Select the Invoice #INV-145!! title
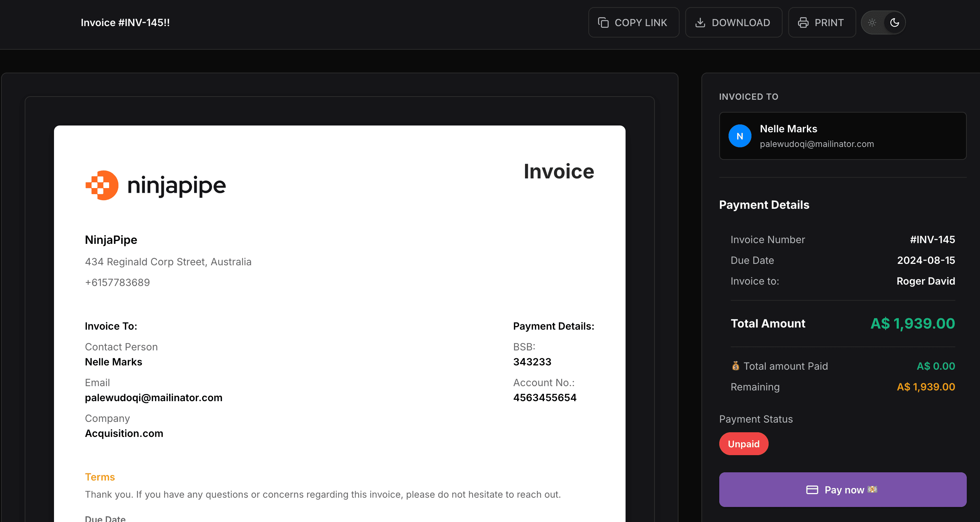 125,23
